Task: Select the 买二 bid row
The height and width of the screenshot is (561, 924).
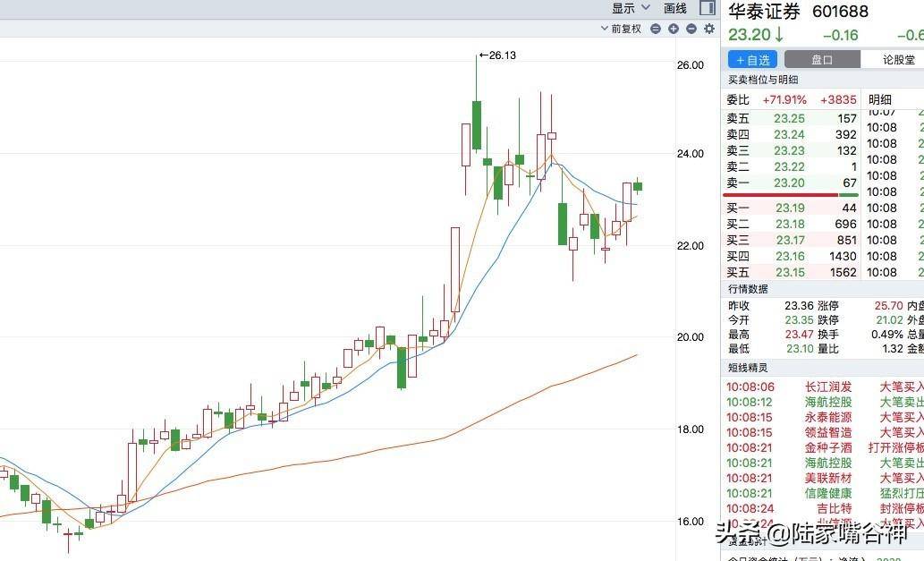Action: point(792,224)
